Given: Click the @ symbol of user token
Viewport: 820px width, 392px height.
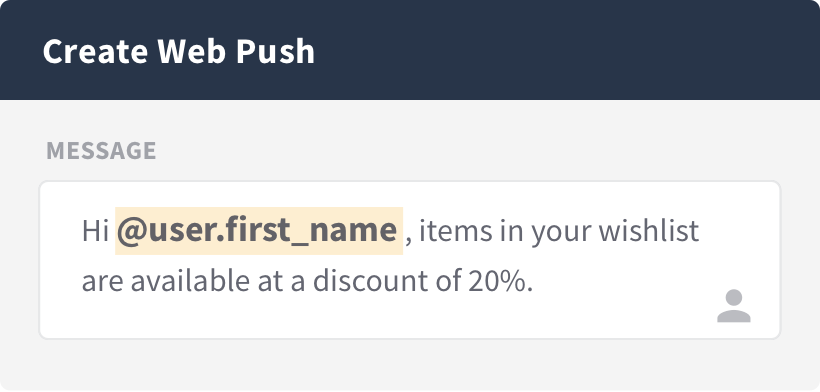Looking at the screenshot, I should point(132,232).
